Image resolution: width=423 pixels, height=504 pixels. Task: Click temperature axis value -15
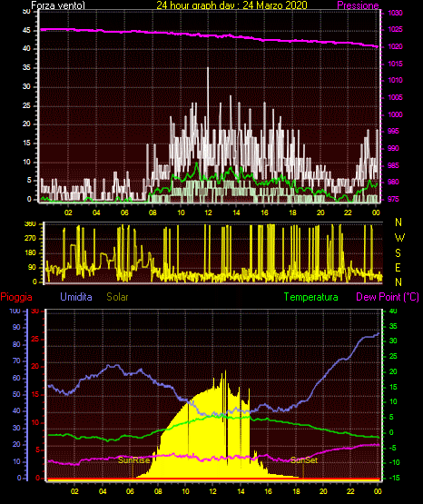pos(395,478)
